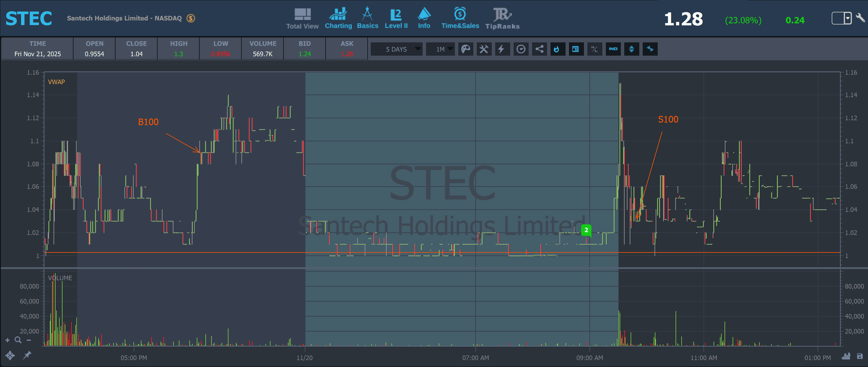Click the Total View button
Image resolution: width=868 pixels, height=367 pixels.
[302, 19]
